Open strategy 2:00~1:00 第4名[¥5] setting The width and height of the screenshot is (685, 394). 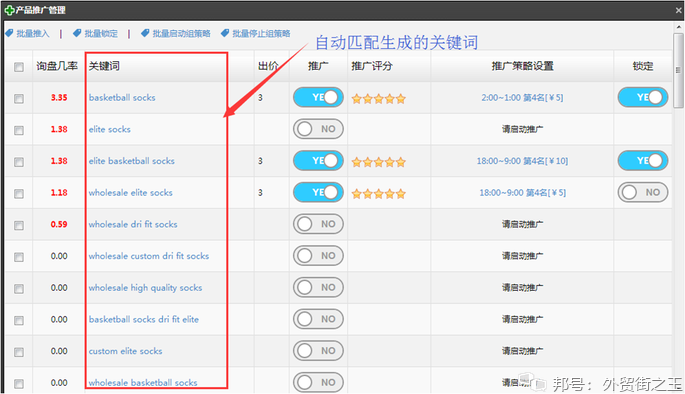pyautogui.click(x=522, y=98)
